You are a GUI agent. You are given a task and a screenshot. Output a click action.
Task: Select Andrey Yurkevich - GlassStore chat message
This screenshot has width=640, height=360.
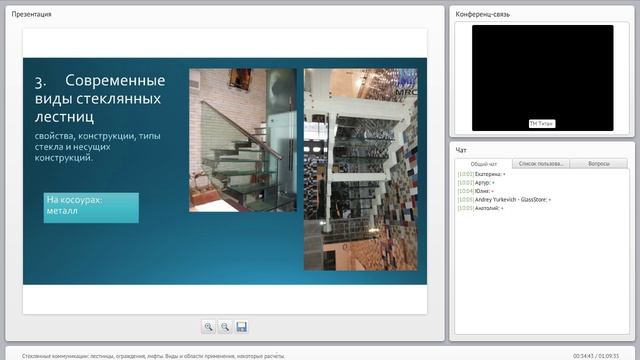504,200
